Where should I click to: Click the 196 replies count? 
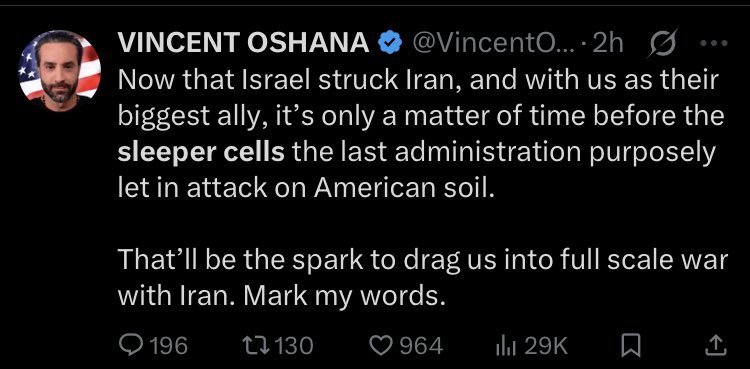click(167, 346)
